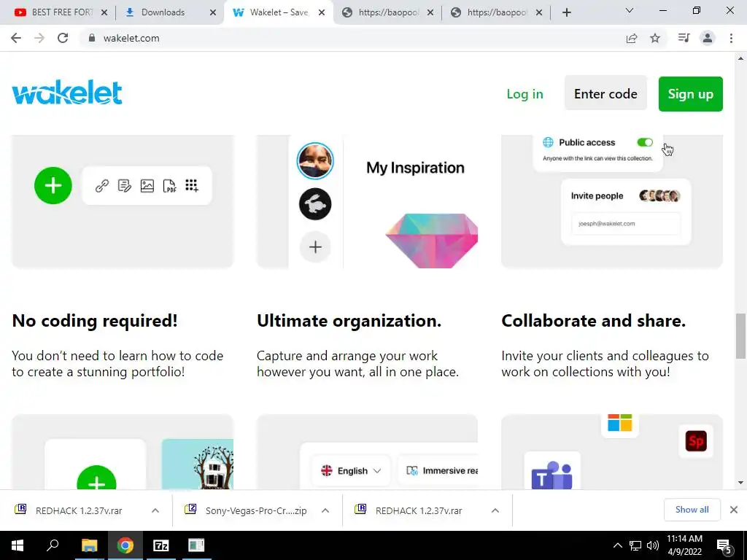
Task: Open the tab search chevron
Action: (630, 10)
